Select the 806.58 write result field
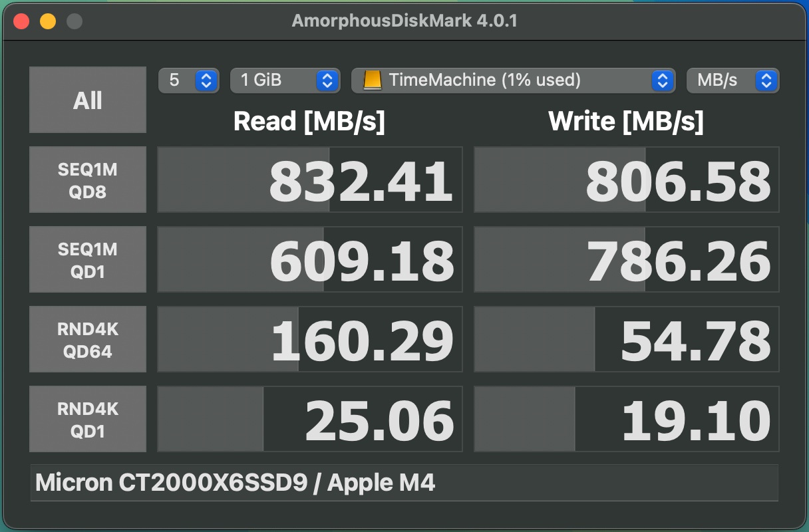This screenshot has width=809, height=532. pos(626,180)
